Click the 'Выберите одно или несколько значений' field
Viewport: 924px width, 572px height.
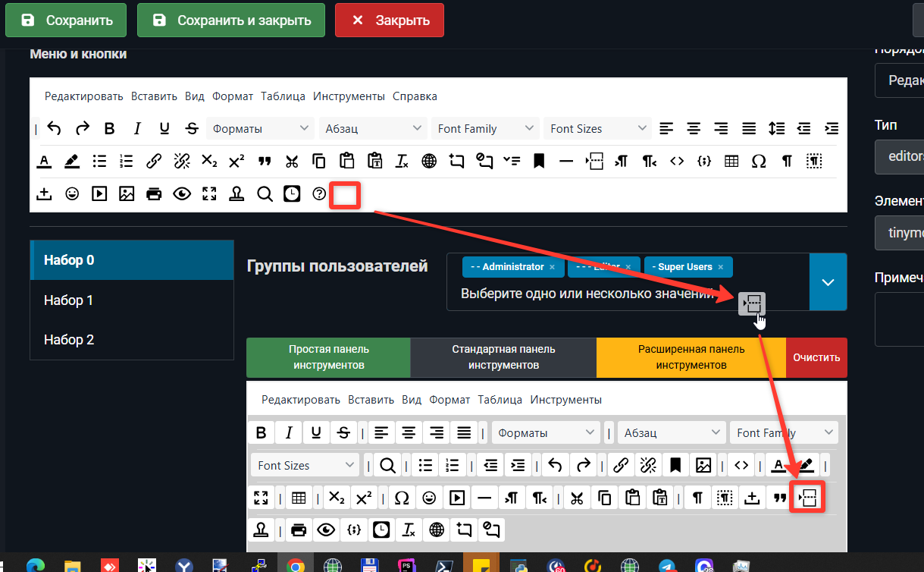click(x=588, y=293)
